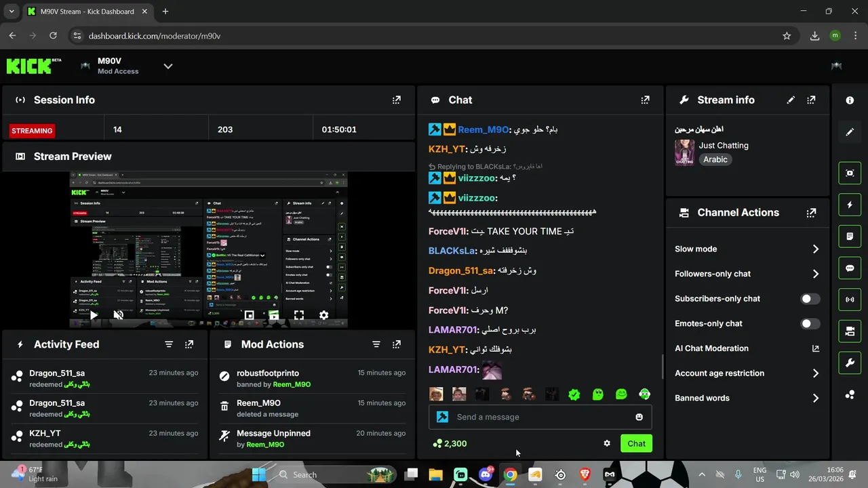Screen dimensions: 868x488
Task: Toggle Subscribers-only chat switch
Action: (810, 299)
